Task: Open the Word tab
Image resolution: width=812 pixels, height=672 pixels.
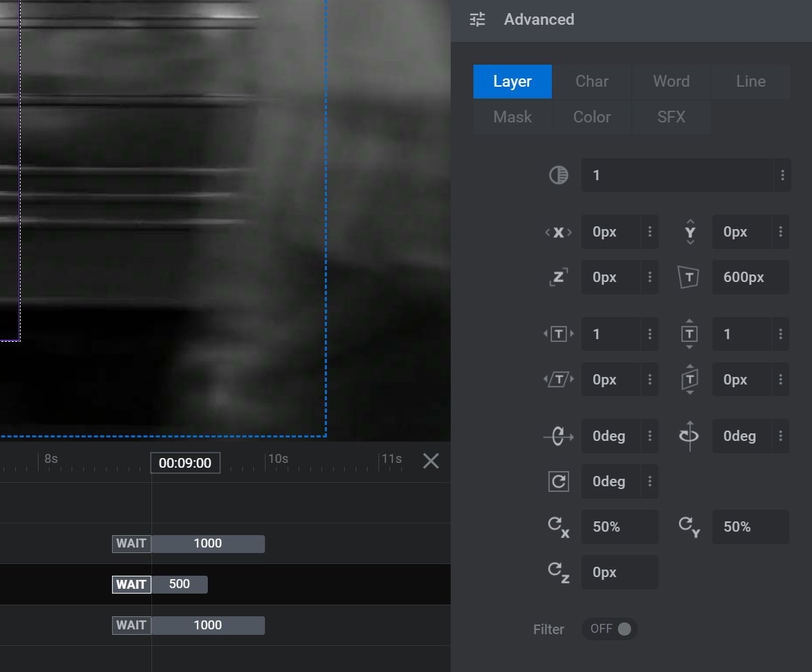Action: [x=671, y=81]
